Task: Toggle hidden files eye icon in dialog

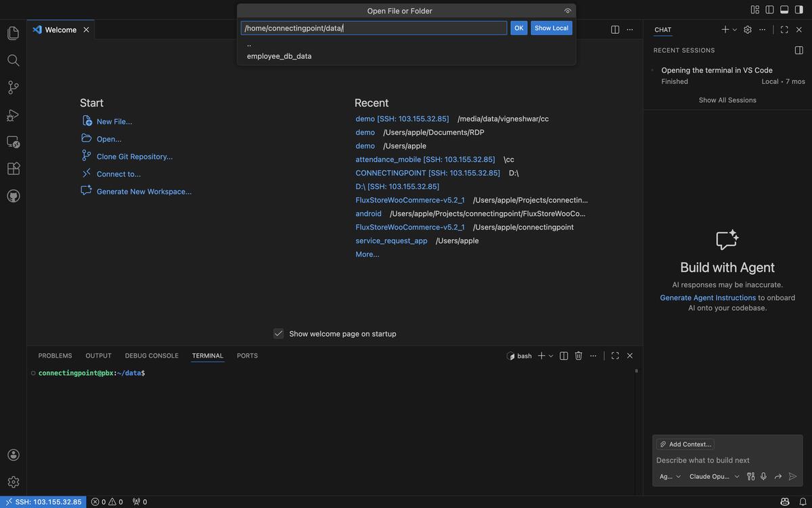Action: pos(568,11)
